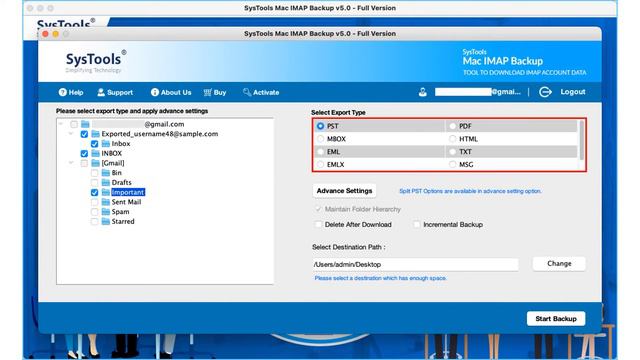This screenshot has width=640, height=360.
Task: Click the Important folder icon
Action: point(106,192)
